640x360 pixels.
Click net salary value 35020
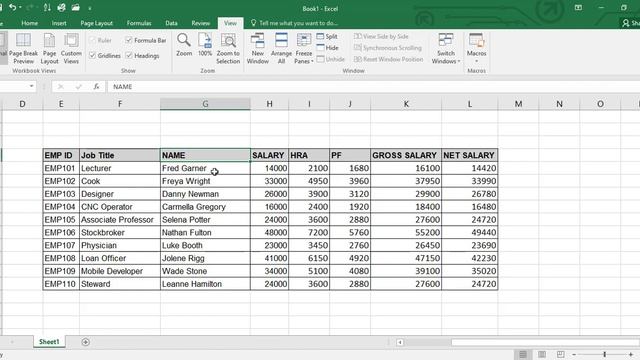pyautogui.click(x=470, y=271)
